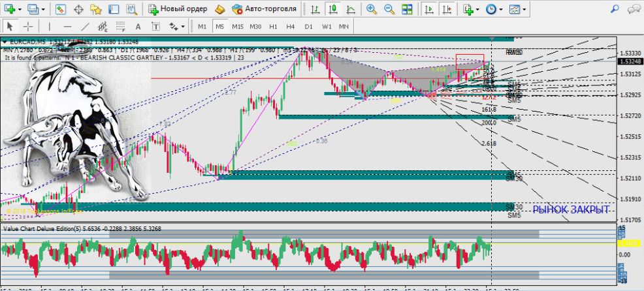Open the Indicators list icon

[x=468, y=8]
